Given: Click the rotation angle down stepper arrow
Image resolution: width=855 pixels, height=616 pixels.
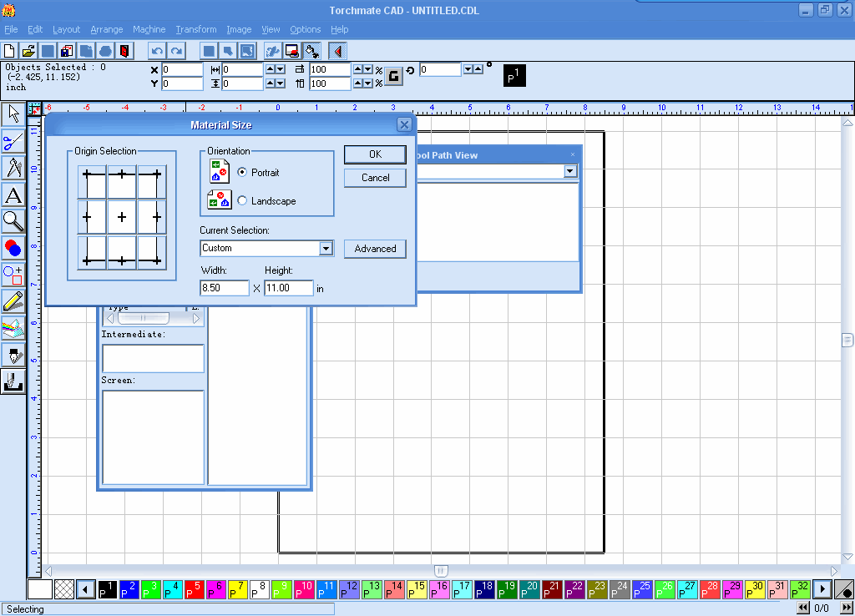Looking at the screenshot, I should pyautogui.click(x=468, y=69).
